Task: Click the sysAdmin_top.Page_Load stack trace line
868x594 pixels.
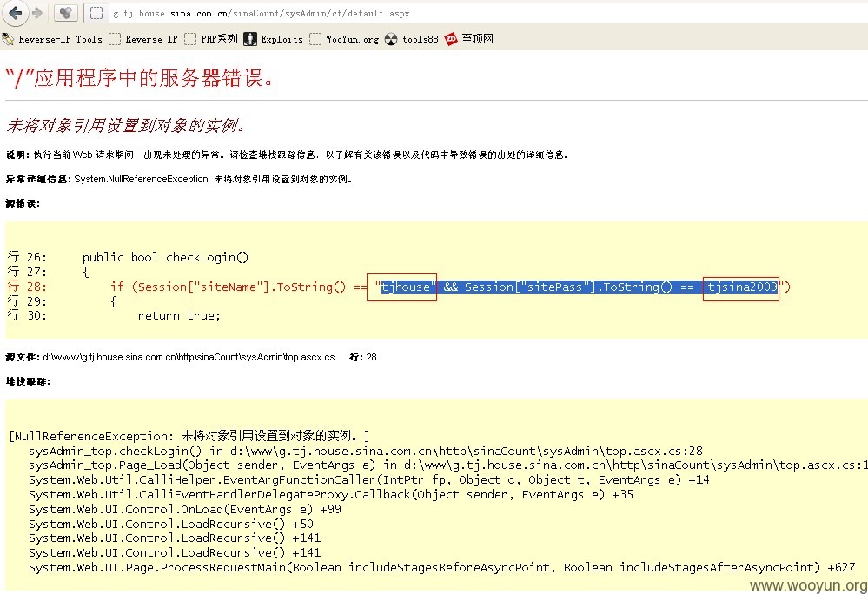Action: coord(448,465)
